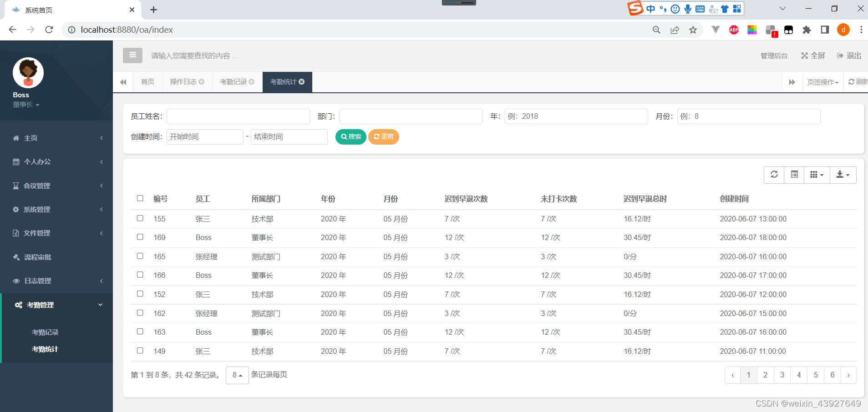
Task: Click the refresh icon above the table
Action: point(774,175)
